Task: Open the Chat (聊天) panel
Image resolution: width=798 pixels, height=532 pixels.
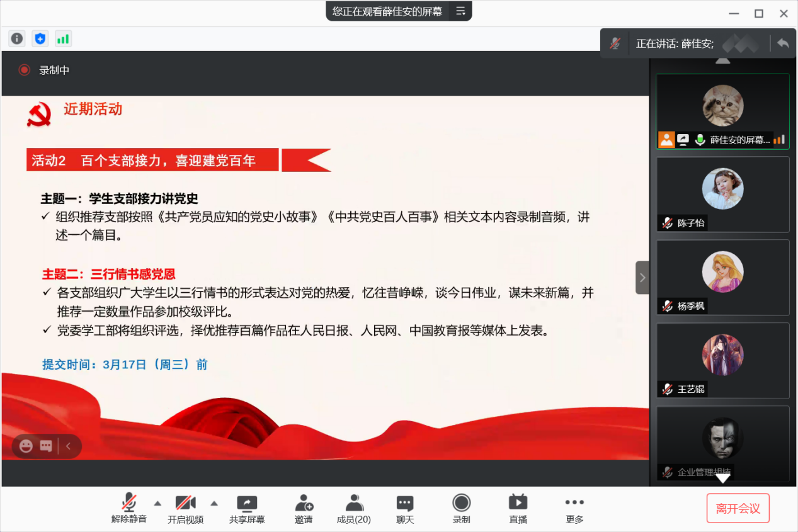Action: (405, 509)
